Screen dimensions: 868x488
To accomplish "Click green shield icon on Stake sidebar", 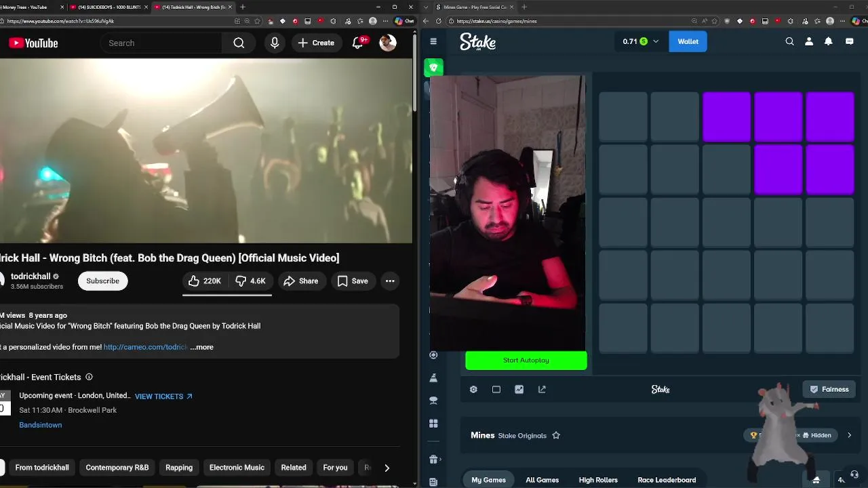I will [434, 67].
